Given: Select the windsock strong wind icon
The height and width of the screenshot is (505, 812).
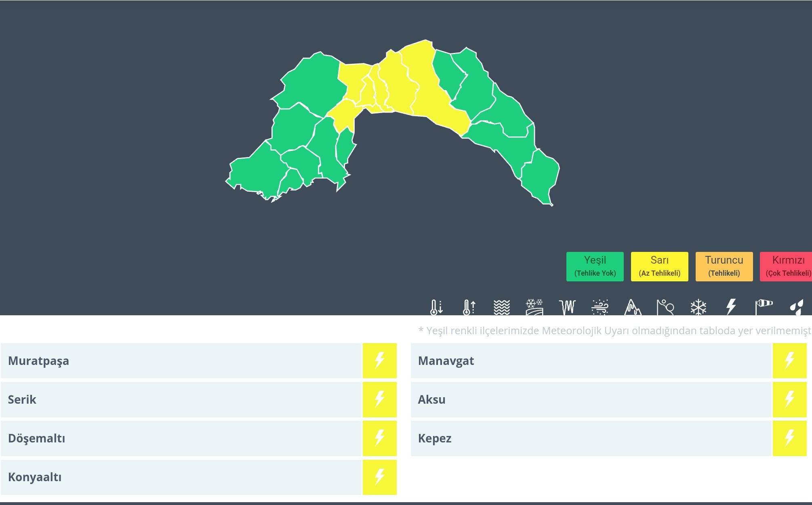Looking at the screenshot, I should coord(764,307).
